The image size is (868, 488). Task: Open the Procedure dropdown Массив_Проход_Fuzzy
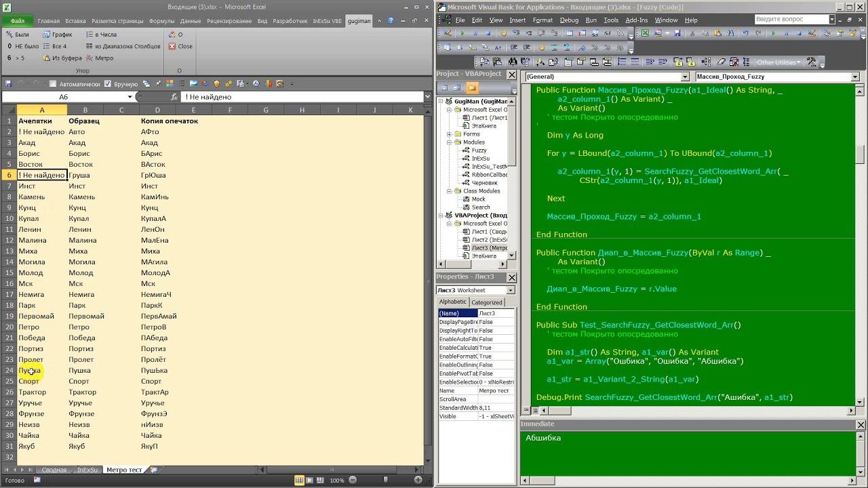point(855,77)
